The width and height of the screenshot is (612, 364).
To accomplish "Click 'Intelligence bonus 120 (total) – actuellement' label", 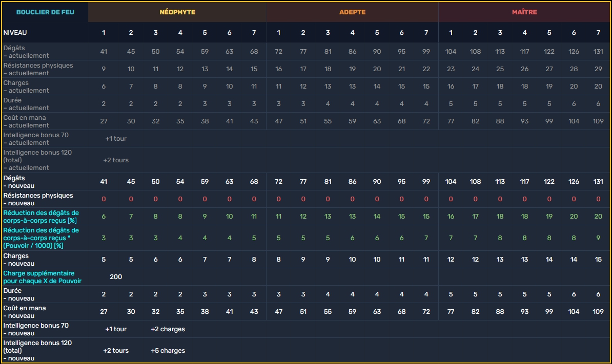I will pos(37,160).
